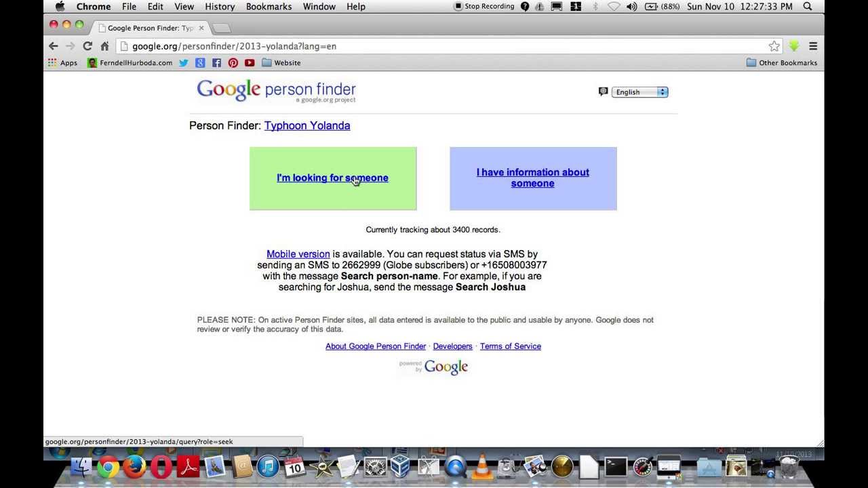Click Stop Recording in the menu bar
Image resolution: width=868 pixels, height=488 pixels.
pyautogui.click(x=484, y=6)
